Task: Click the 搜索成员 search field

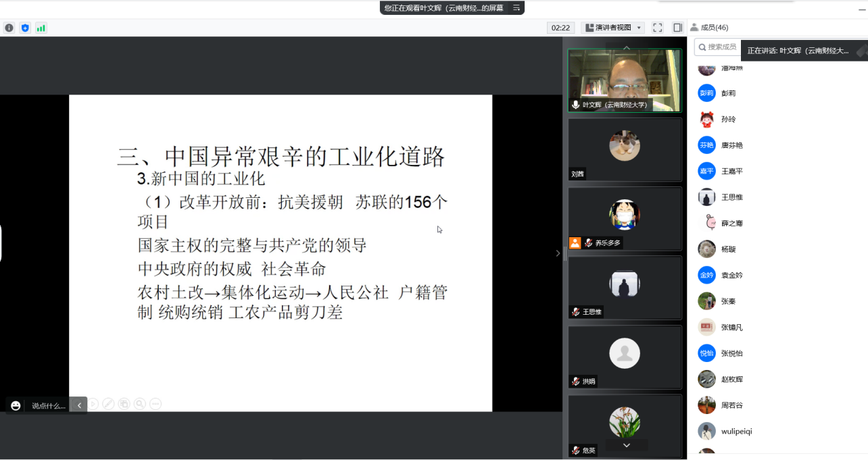Action: pyautogui.click(x=721, y=47)
